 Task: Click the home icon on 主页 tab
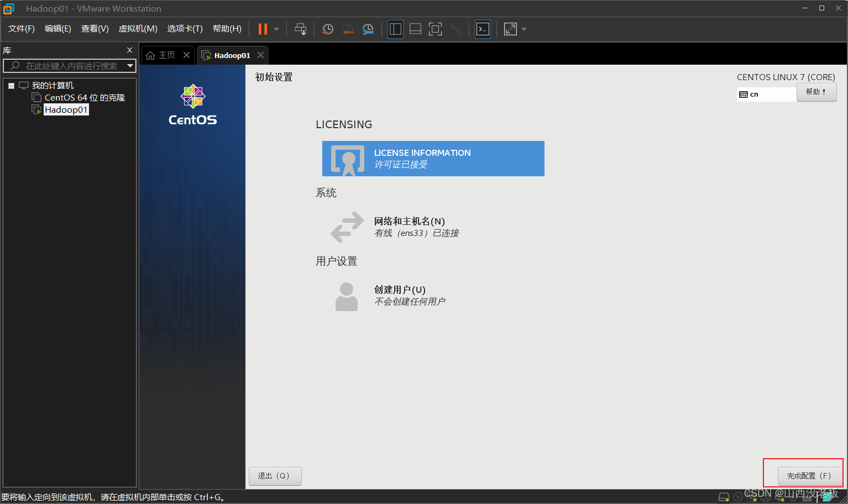coord(150,55)
